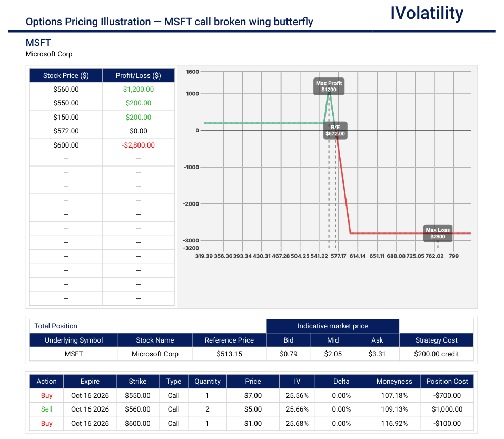
Task: Click the B/E $572.00 chart marker
Action: click(335, 130)
